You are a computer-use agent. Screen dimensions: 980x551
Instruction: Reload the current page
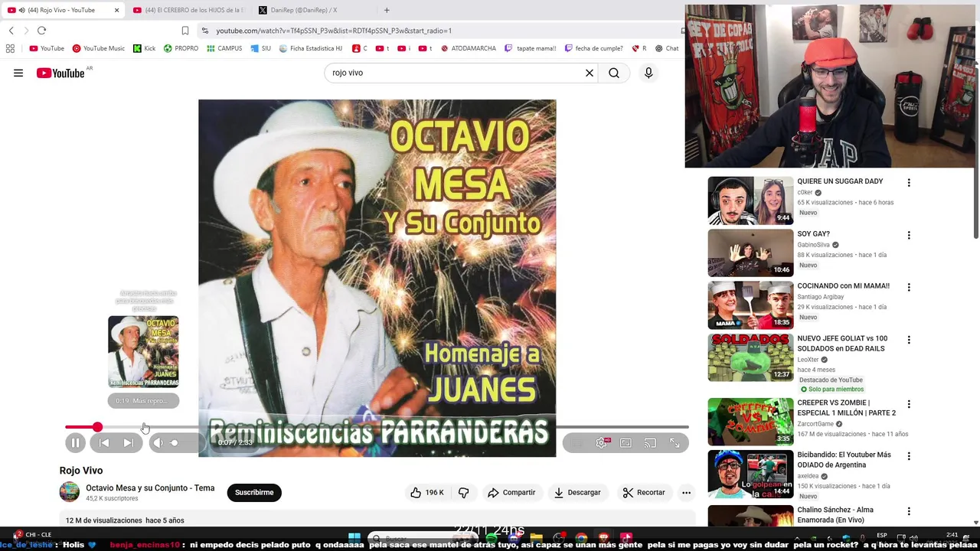coord(41,31)
